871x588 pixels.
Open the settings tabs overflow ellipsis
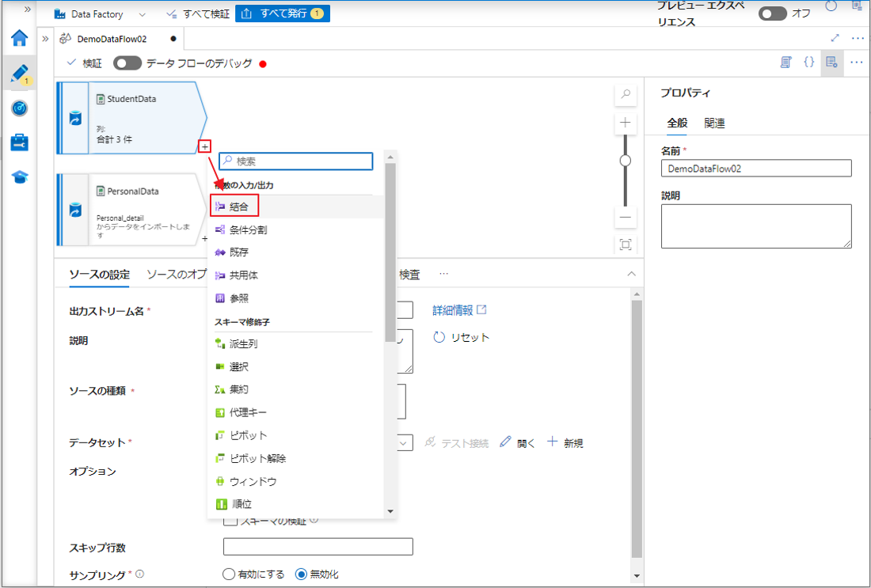click(443, 275)
